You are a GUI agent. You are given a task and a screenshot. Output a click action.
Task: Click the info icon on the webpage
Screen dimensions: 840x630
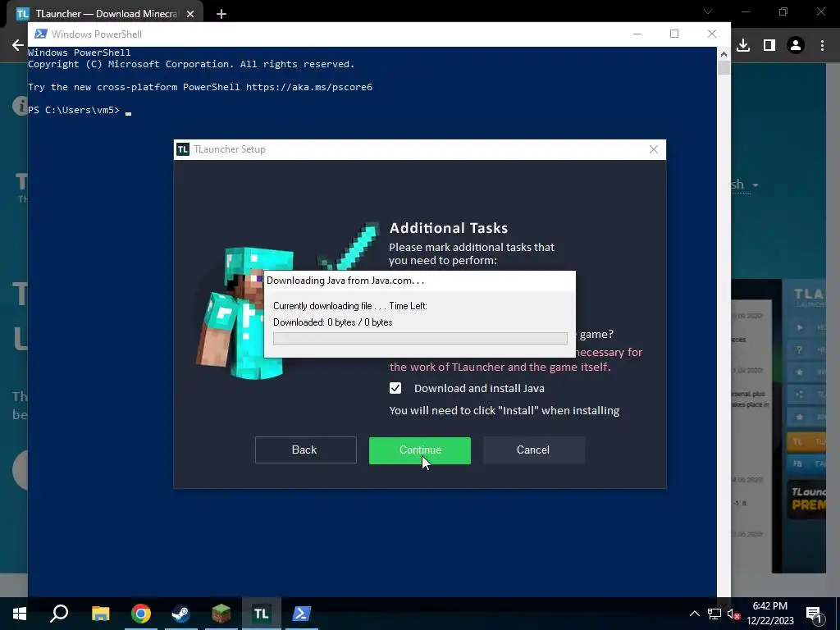[20, 106]
